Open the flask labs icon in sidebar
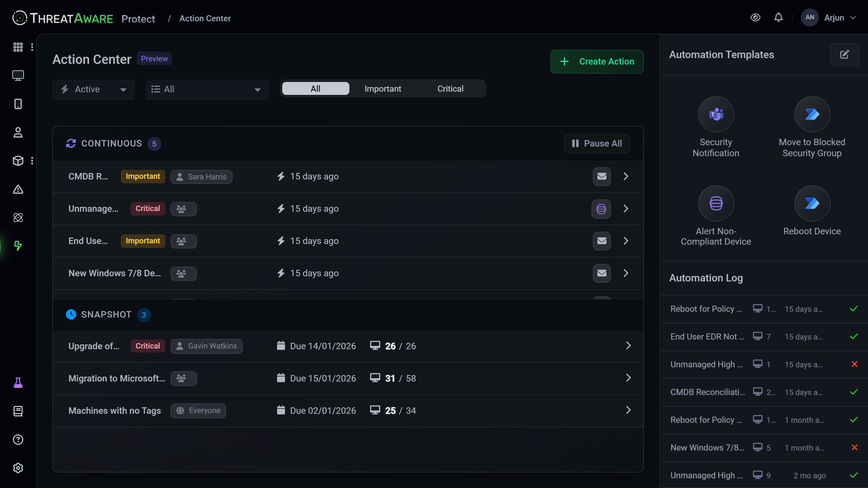The height and width of the screenshot is (488, 868). coord(18,383)
